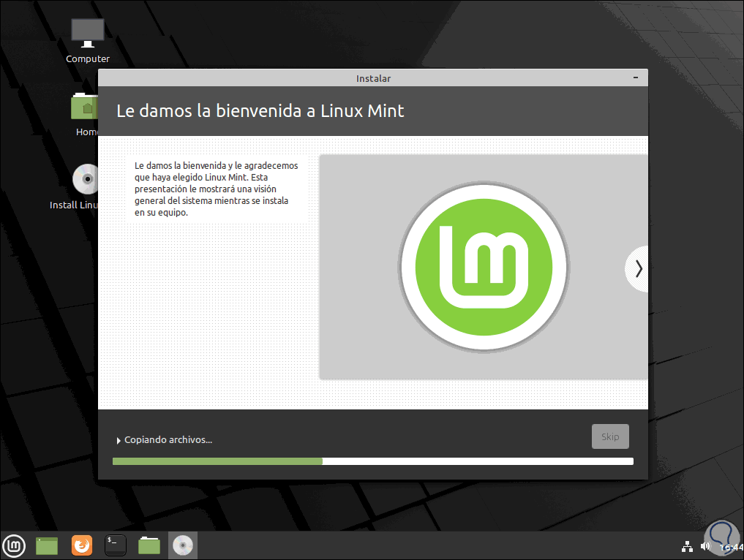Minimize the Instalar window

636,77
